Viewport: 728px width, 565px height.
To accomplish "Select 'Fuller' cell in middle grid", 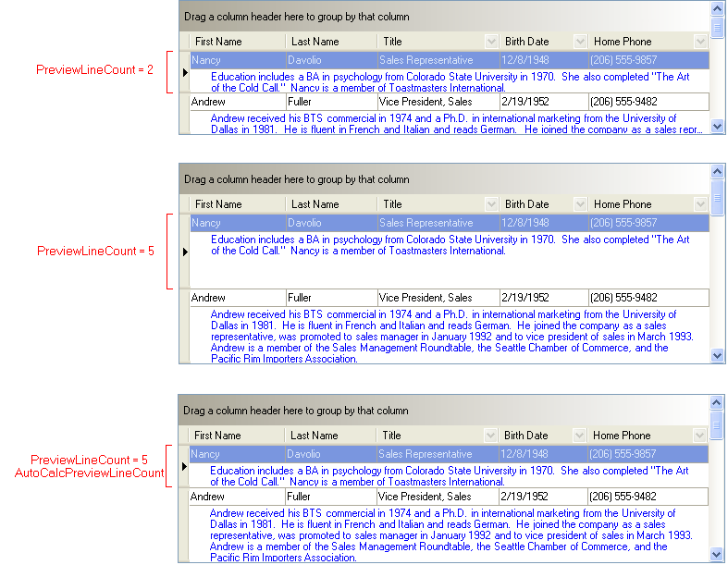I will pyautogui.click(x=332, y=298).
